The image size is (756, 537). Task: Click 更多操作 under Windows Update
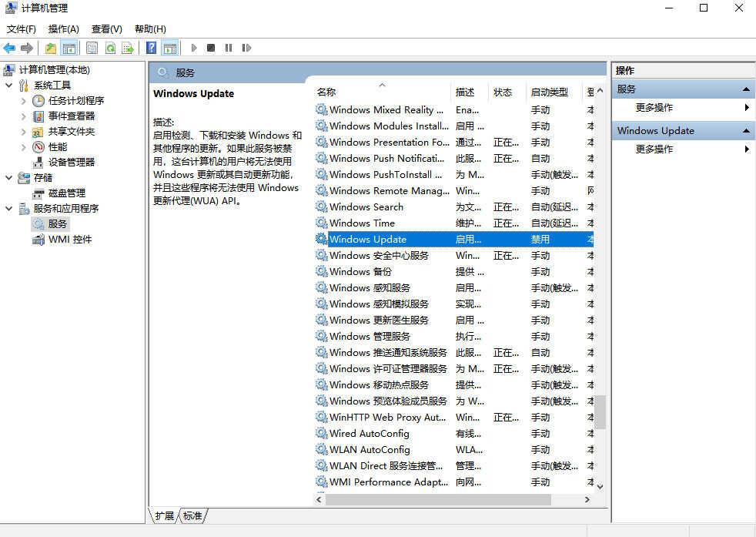(x=654, y=149)
